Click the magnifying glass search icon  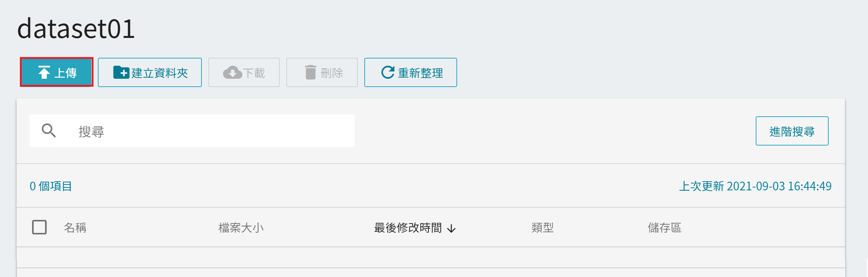49,130
